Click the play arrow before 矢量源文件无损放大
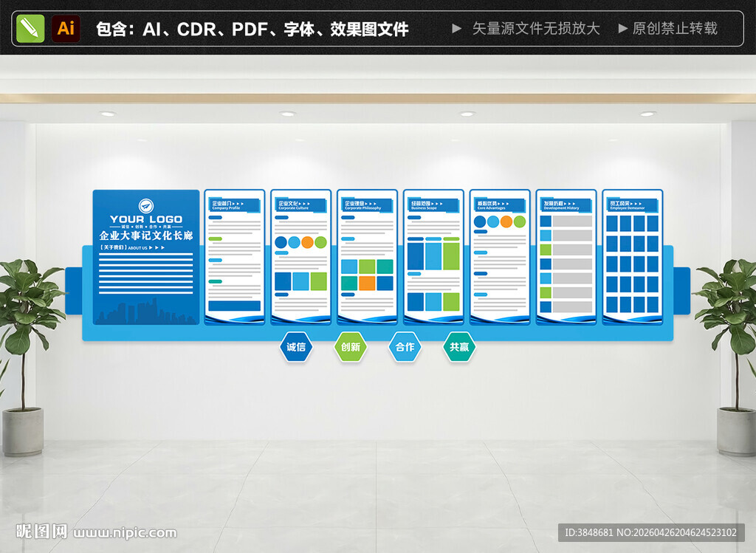Viewport: 756px width, 553px height. (456, 29)
